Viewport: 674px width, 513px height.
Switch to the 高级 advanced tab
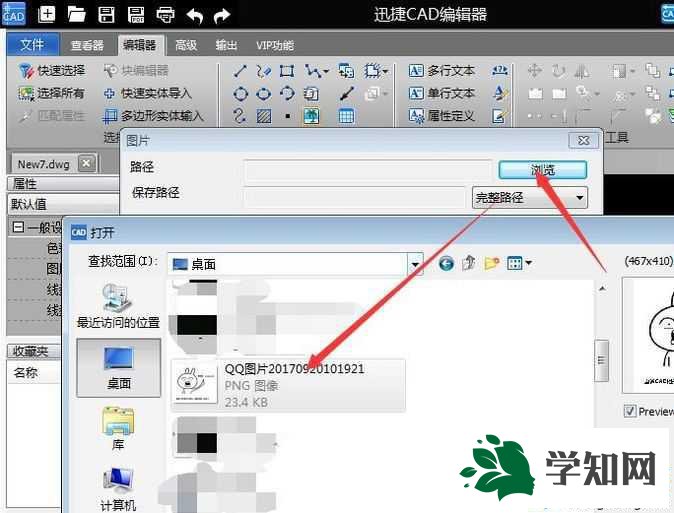click(186, 45)
